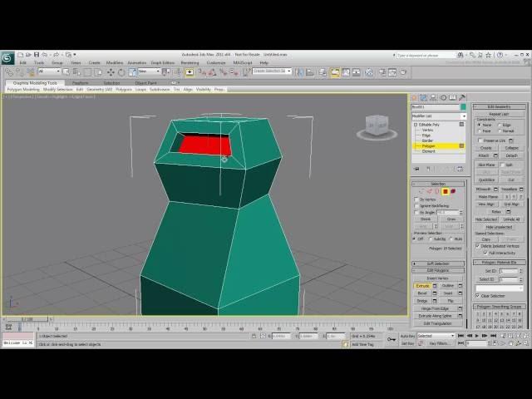Viewport: 532px width, 399px height.
Task: Open the Modifiers menu
Action: 115,62
